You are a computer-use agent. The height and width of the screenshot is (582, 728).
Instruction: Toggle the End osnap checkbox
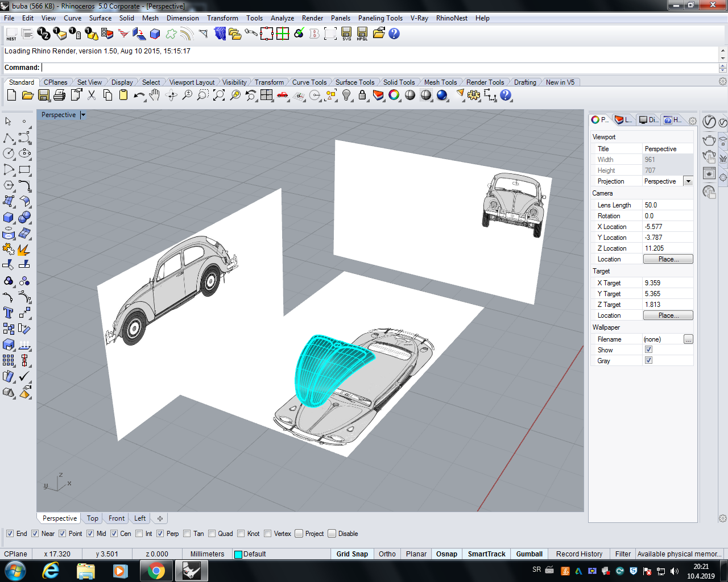pyautogui.click(x=10, y=534)
